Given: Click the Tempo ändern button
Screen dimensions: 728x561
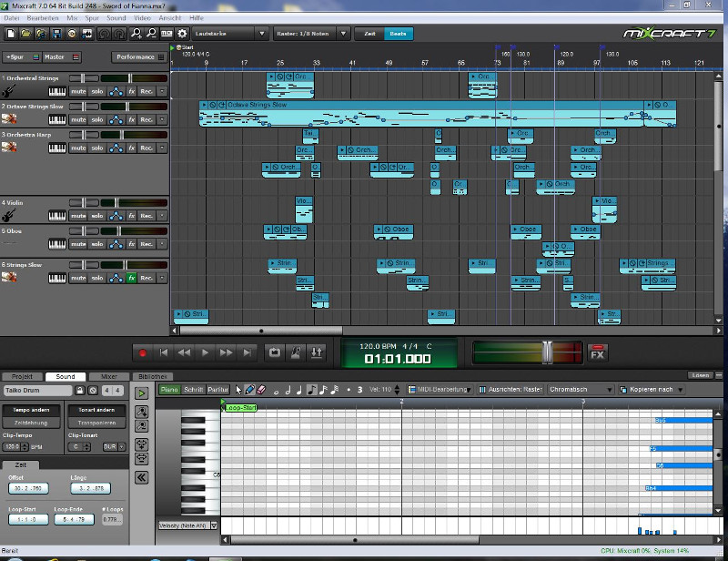Looking at the screenshot, I should point(31,410).
